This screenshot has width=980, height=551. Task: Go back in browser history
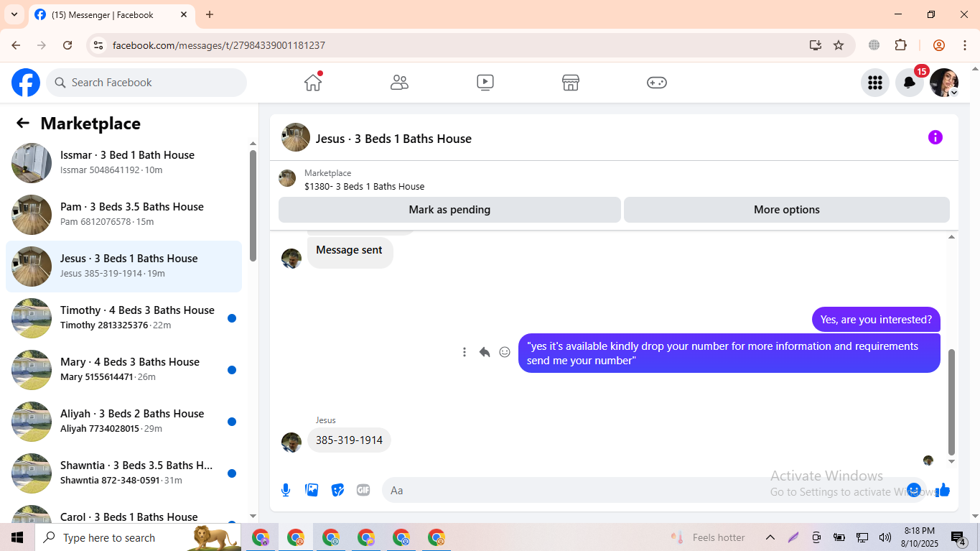(16, 45)
